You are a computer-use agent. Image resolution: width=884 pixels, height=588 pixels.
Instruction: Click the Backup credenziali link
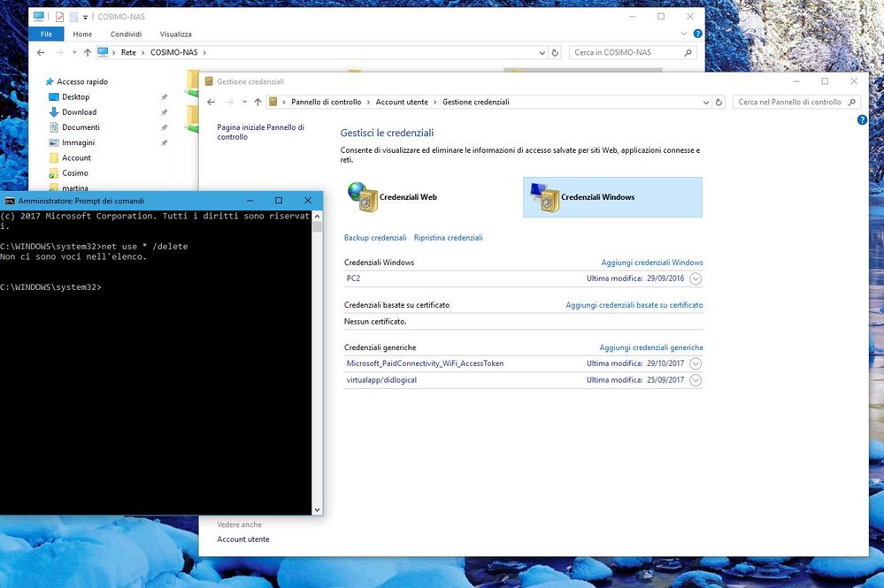point(375,238)
